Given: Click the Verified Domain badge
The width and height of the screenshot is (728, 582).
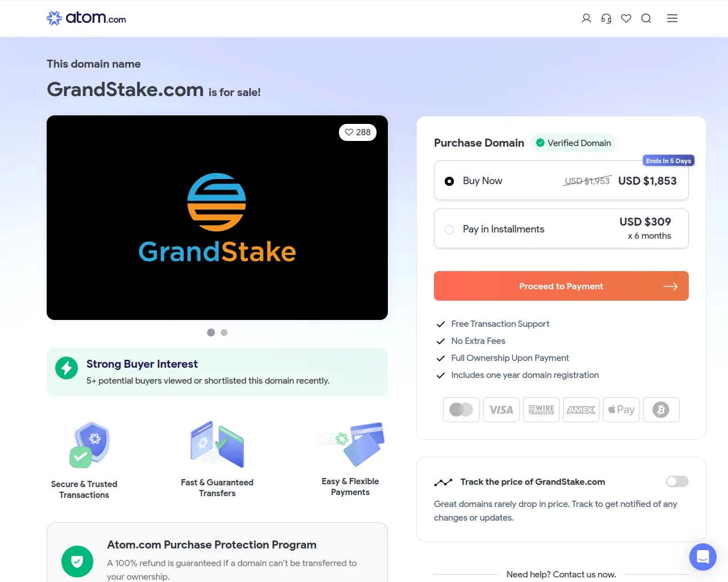Looking at the screenshot, I should point(573,143).
